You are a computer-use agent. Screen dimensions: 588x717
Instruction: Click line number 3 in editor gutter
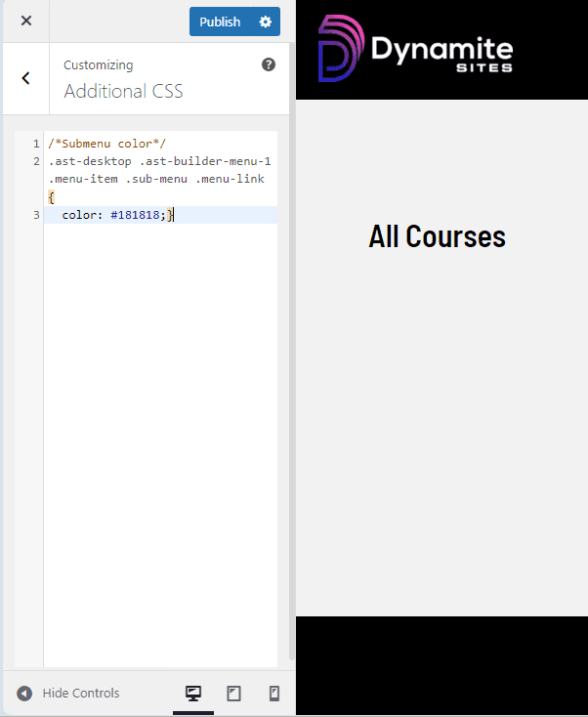pos(35,215)
